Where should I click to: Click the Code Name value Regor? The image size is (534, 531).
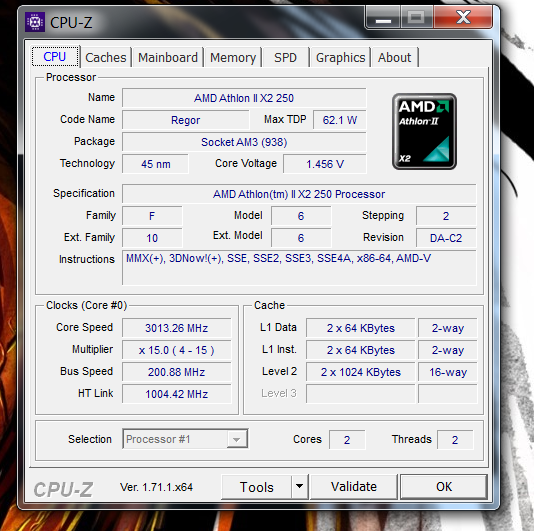tap(186, 120)
